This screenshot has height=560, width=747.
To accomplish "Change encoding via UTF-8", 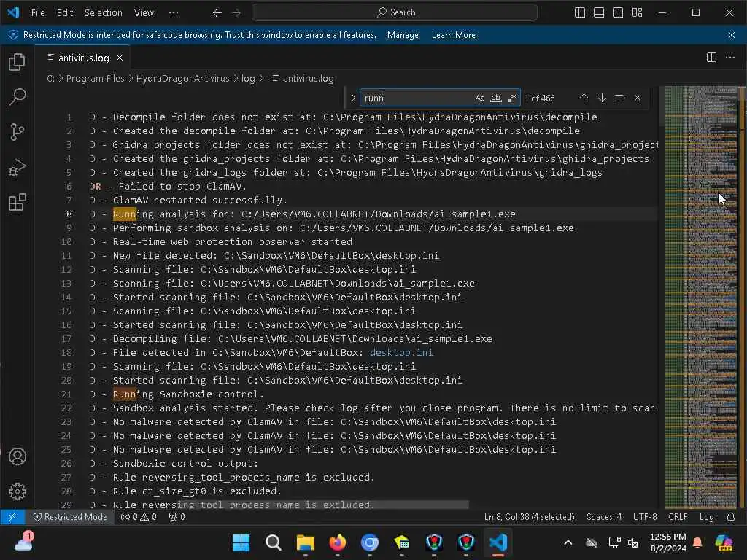I will tap(645, 517).
